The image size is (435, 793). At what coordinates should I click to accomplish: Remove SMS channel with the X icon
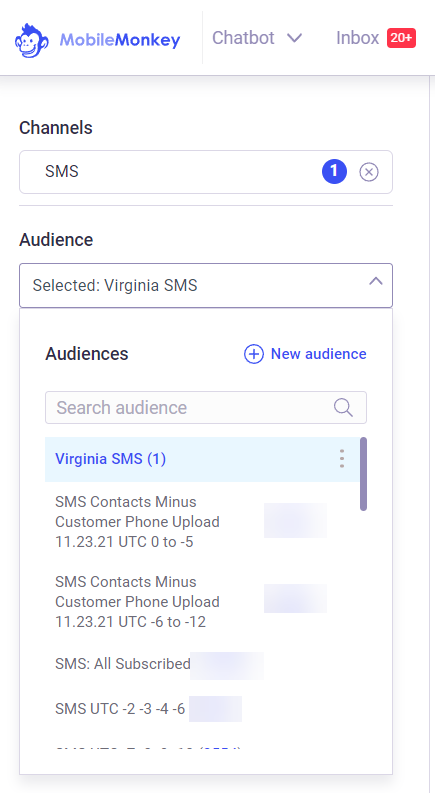(x=369, y=172)
